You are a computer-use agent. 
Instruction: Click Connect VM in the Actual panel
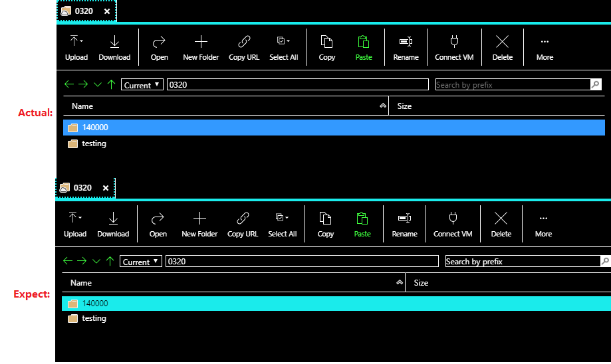click(x=454, y=48)
